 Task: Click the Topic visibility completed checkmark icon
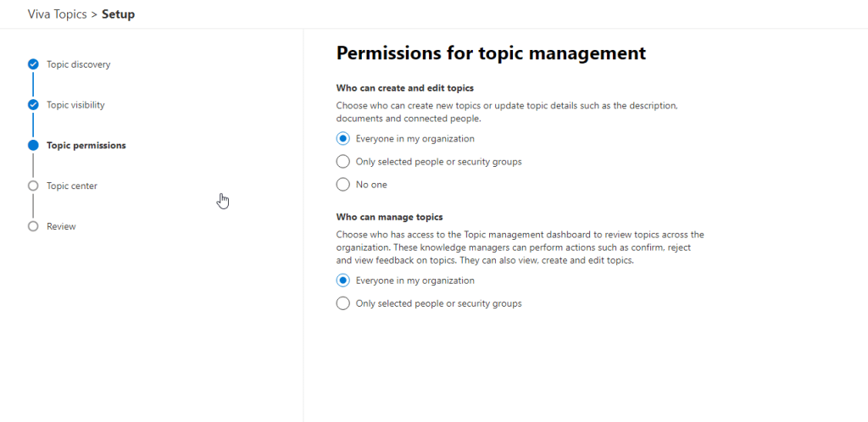pyautogui.click(x=33, y=105)
